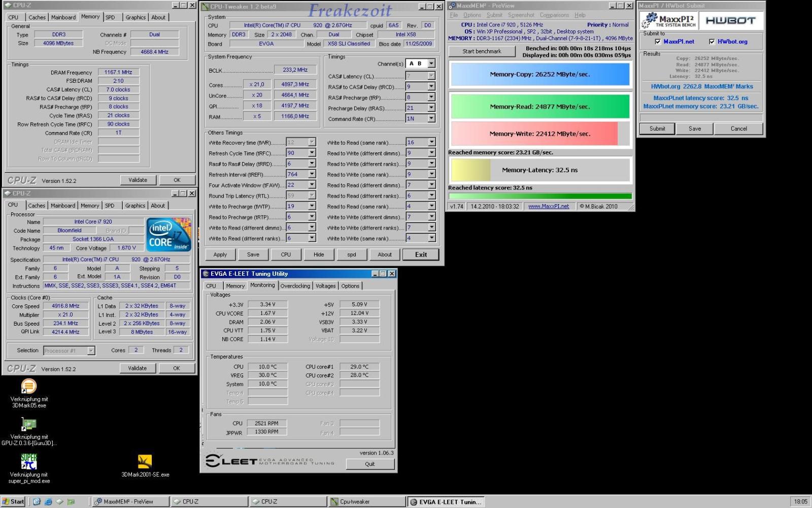
Task: Click the Hide button in CPU-Tweaker
Action: point(319,255)
